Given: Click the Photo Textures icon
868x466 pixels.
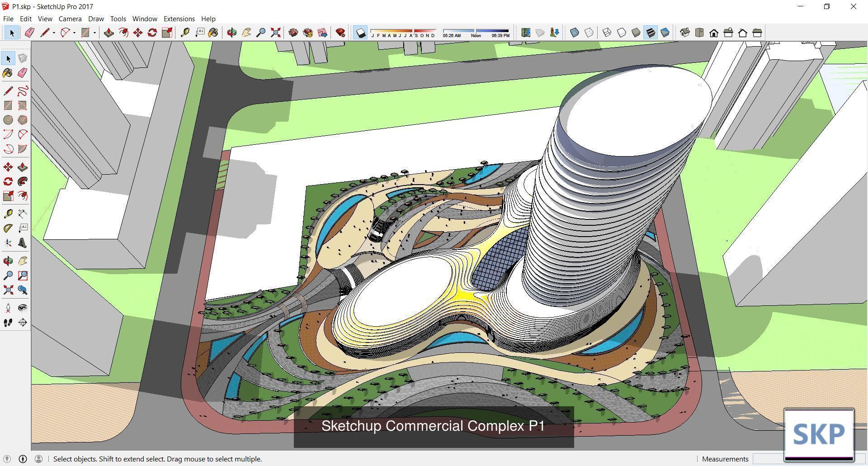Looking at the screenshot, I should click(x=555, y=33).
